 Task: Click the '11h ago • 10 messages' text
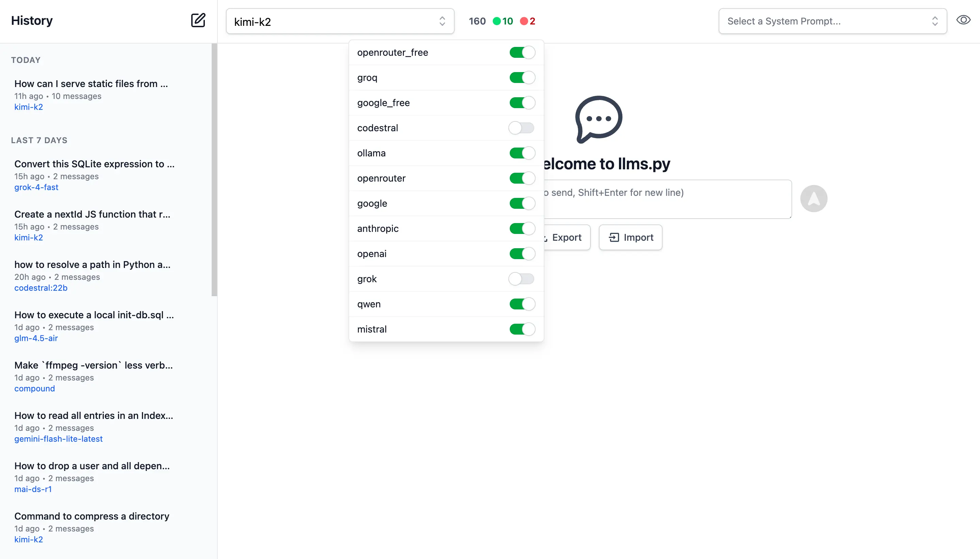pyautogui.click(x=58, y=96)
